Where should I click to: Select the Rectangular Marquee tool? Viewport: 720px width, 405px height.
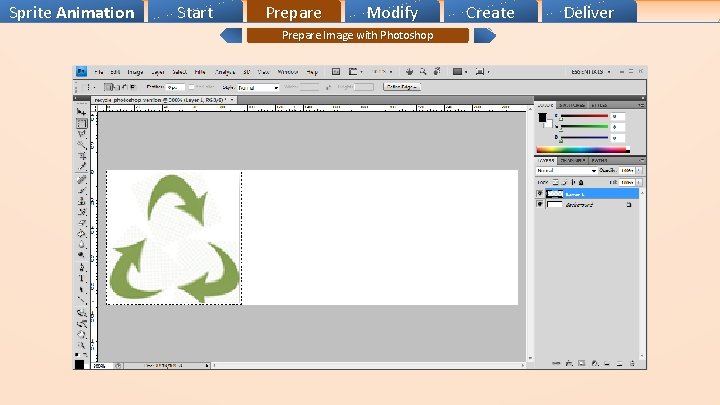point(81,123)
